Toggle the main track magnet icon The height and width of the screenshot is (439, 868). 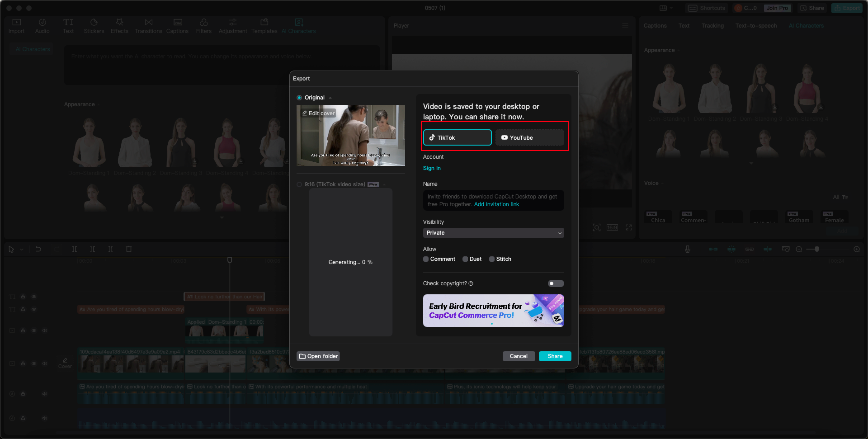713,249
